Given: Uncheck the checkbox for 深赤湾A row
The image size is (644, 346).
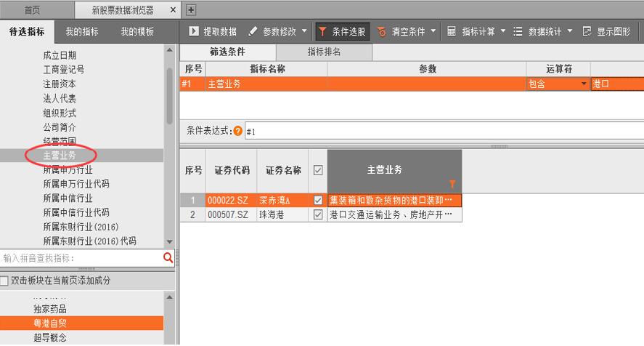Looking at the screenshot, I should point(317,201).
